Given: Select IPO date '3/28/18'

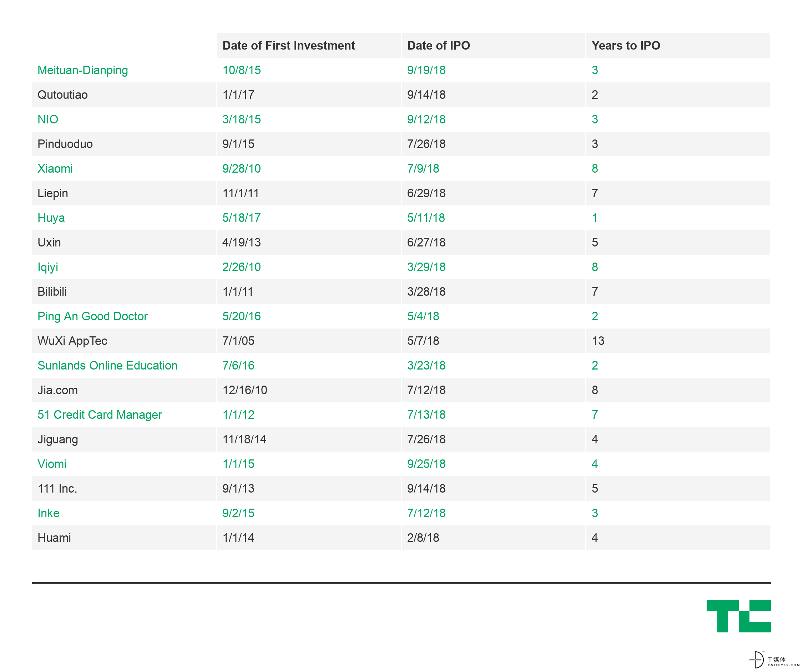Looking at the screenshot, I should (x=426, y=292).
